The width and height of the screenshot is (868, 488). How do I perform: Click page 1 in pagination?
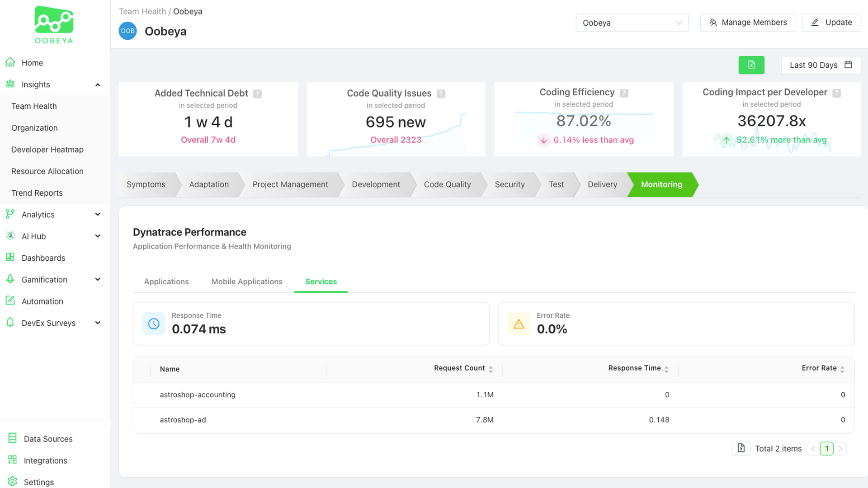pos(826,449)
